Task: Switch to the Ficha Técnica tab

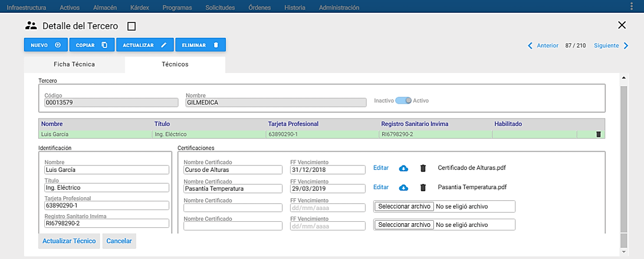Action: [x=74, y=64]
